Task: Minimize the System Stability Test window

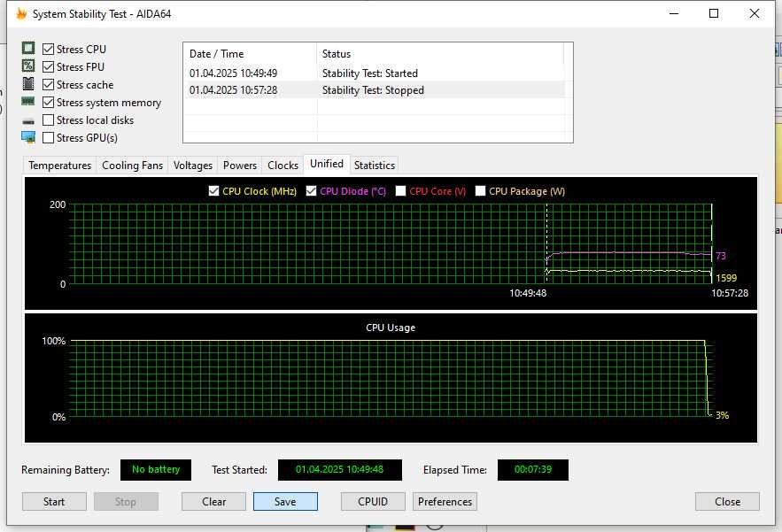Action: point(674,13)
